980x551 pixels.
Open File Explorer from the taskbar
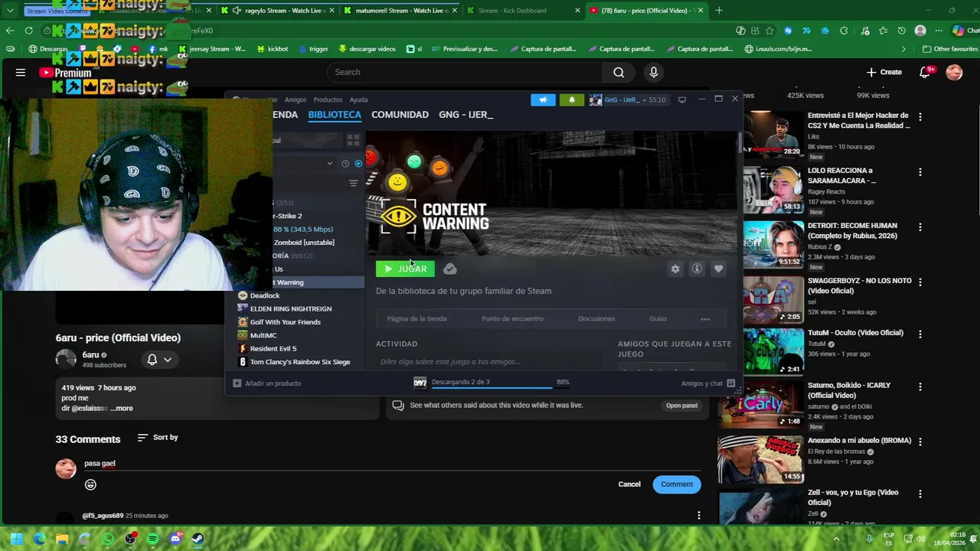click(62, 539)
